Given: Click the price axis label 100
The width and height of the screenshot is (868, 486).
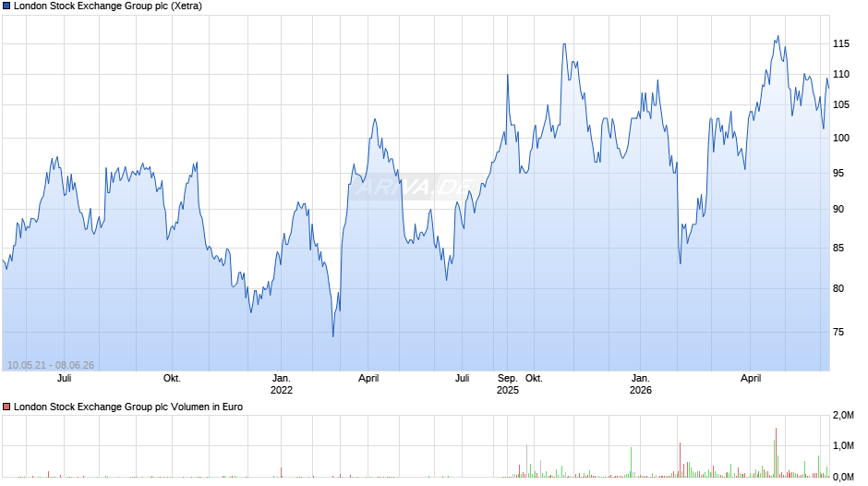Looking at the screenshot, I should click(841, 138).
